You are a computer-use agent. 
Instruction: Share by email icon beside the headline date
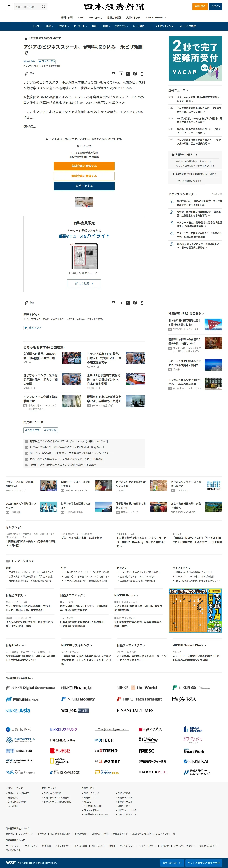pyautogui.click(x=114, y=73)
